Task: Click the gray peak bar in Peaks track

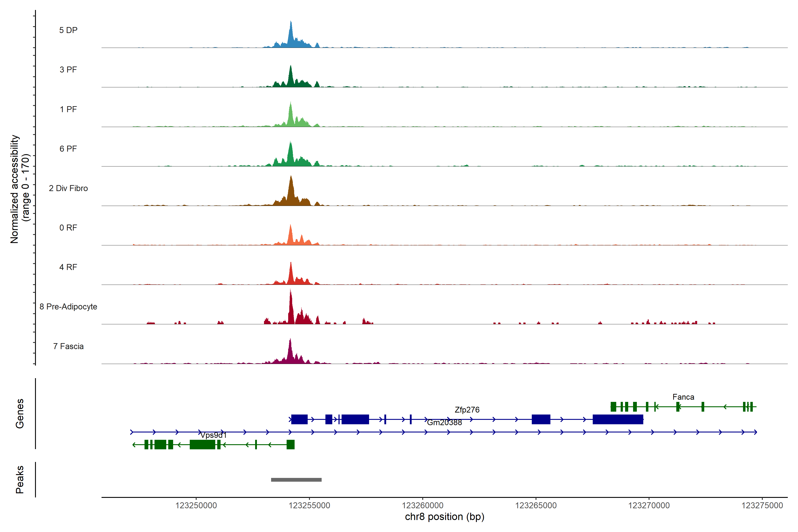Action: (x=296, y=480)
